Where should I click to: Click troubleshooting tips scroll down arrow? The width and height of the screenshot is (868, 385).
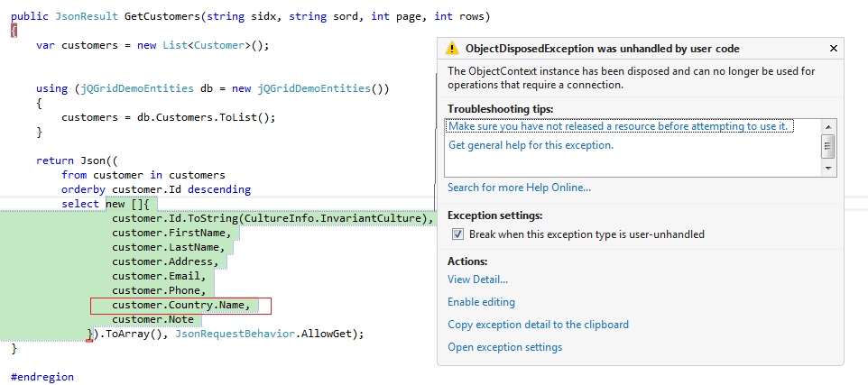click(x=828, y=168)
